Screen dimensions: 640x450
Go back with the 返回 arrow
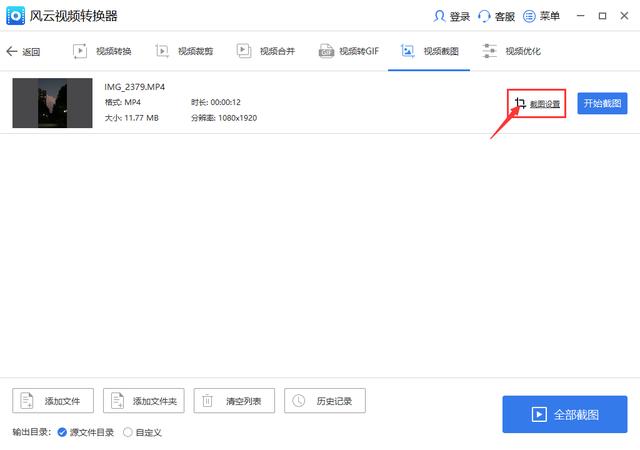[23, 51]
